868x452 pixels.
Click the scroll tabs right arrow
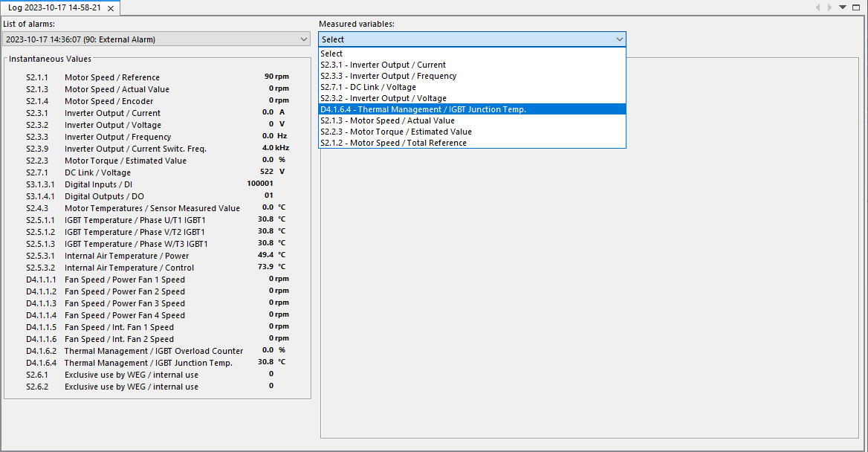click(x=830, y=7)
